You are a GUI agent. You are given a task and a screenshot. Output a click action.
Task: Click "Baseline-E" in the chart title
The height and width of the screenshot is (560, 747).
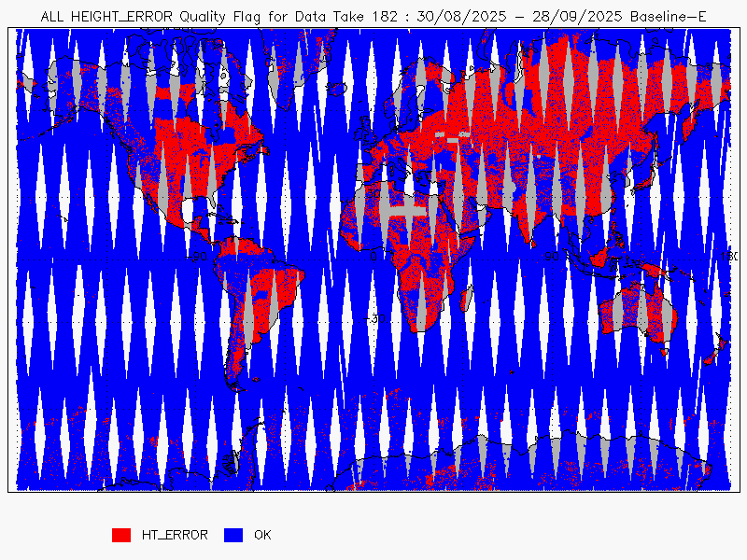pyautogui.click(x=668, y=17)
